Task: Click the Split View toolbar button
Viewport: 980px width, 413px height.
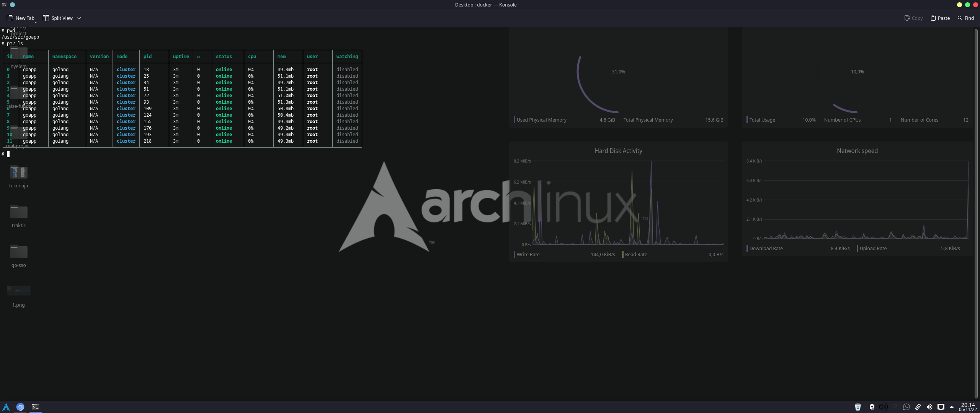Action: coord(57,18)
